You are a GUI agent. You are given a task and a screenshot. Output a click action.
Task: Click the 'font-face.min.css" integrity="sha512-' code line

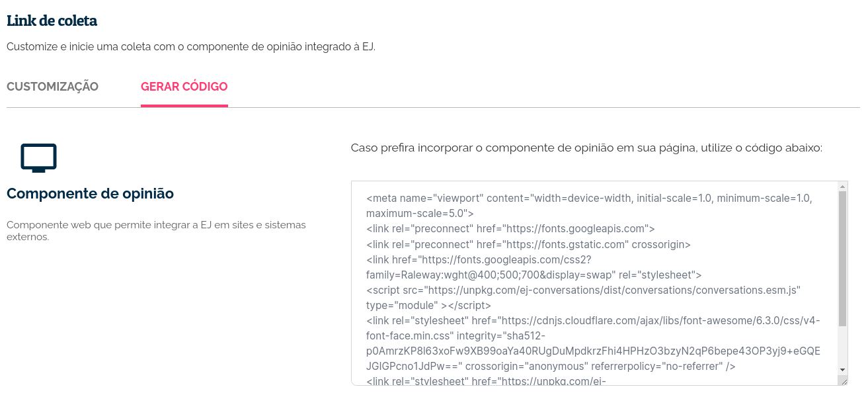coord(455,336)
